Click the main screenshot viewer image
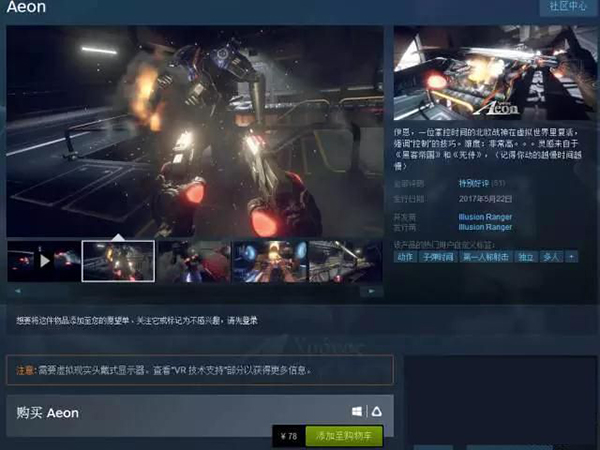The image size is (600, 450). pyautogui.click(x=195, y=131)
